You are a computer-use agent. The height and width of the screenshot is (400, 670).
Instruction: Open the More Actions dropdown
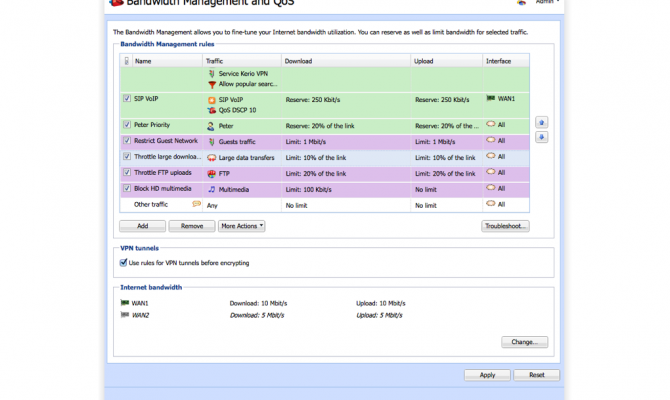tap(241, 226)
